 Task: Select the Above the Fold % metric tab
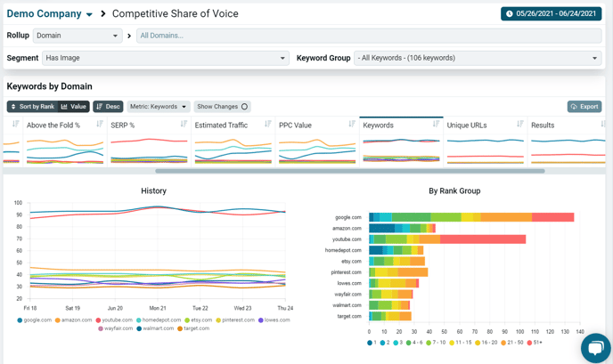point(65,142)
